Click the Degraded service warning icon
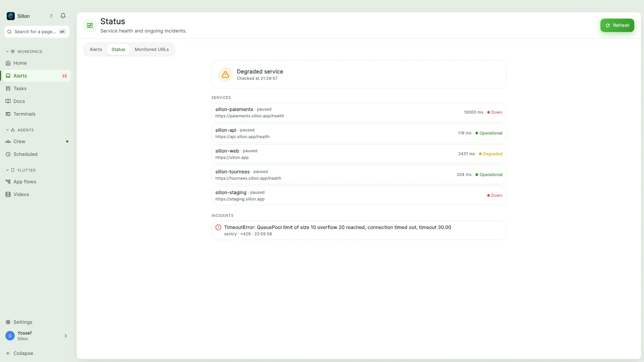The image size is (644, 362). coord(225,74)
